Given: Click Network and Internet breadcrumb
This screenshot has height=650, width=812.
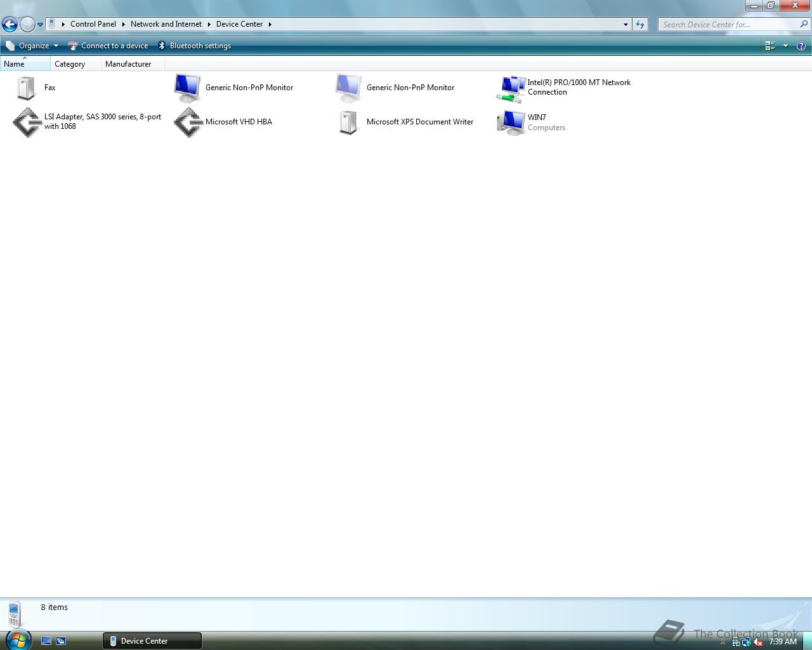Looking at the screenshot, I should tap(166, 24).
